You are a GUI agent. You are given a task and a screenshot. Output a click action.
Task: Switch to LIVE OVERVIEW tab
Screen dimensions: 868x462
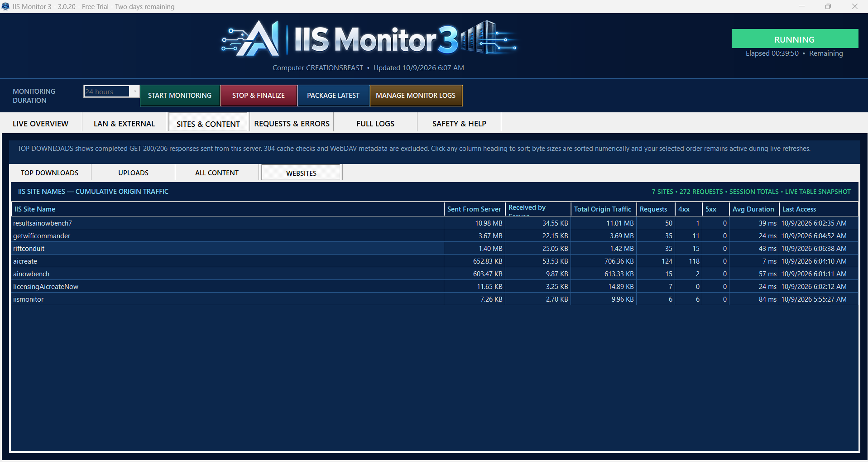(x=41, y=124)
